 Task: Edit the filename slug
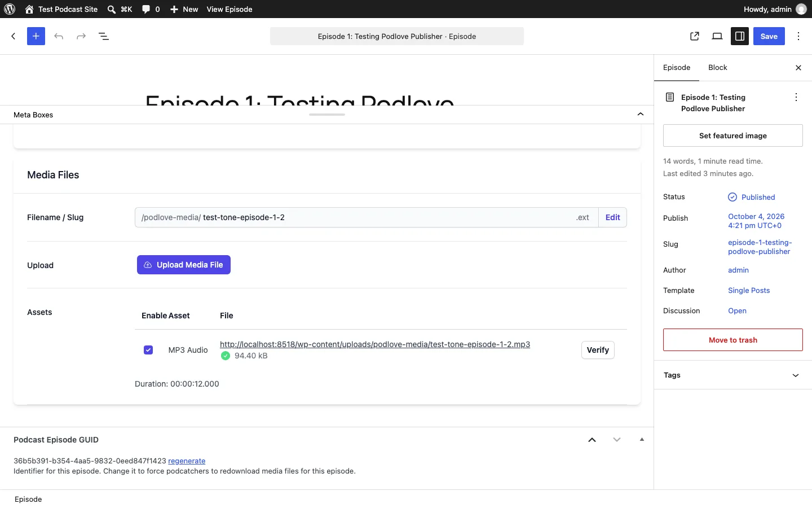point(612,217)
